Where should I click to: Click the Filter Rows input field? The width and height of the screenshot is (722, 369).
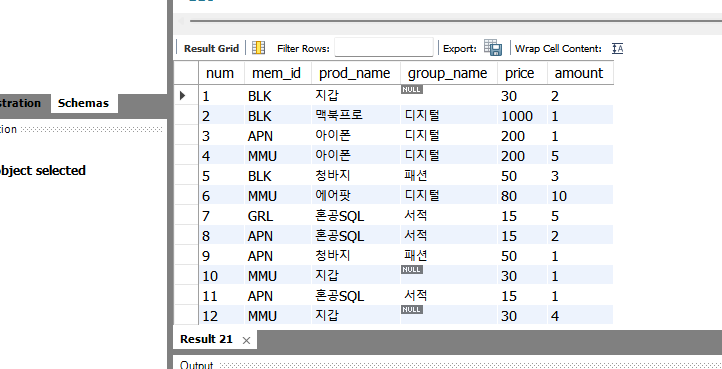pyautogui.click(x=384, y=47)
